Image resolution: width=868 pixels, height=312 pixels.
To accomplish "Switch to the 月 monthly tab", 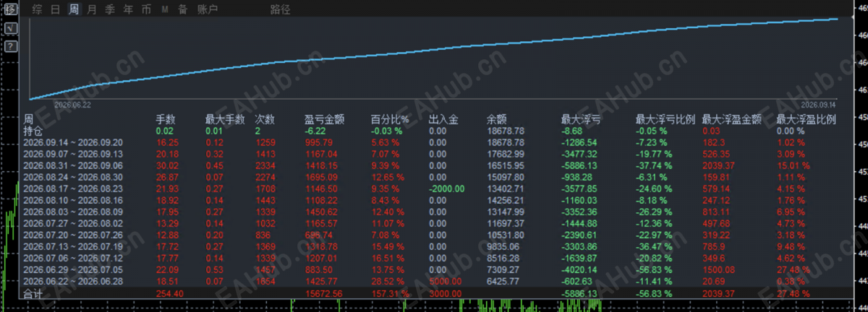I will pyautogui.click(x=91, y=9).
